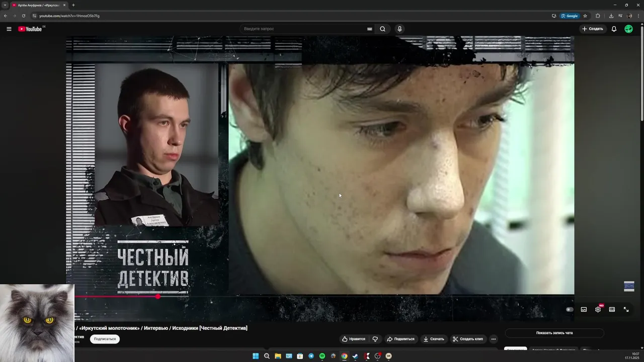Open Chrome profile avatar

tap(629, 16)
